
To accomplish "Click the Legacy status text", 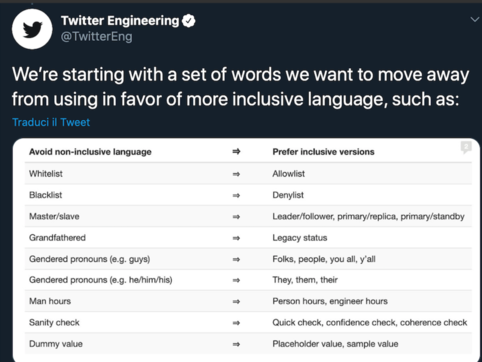I will 300,238.
